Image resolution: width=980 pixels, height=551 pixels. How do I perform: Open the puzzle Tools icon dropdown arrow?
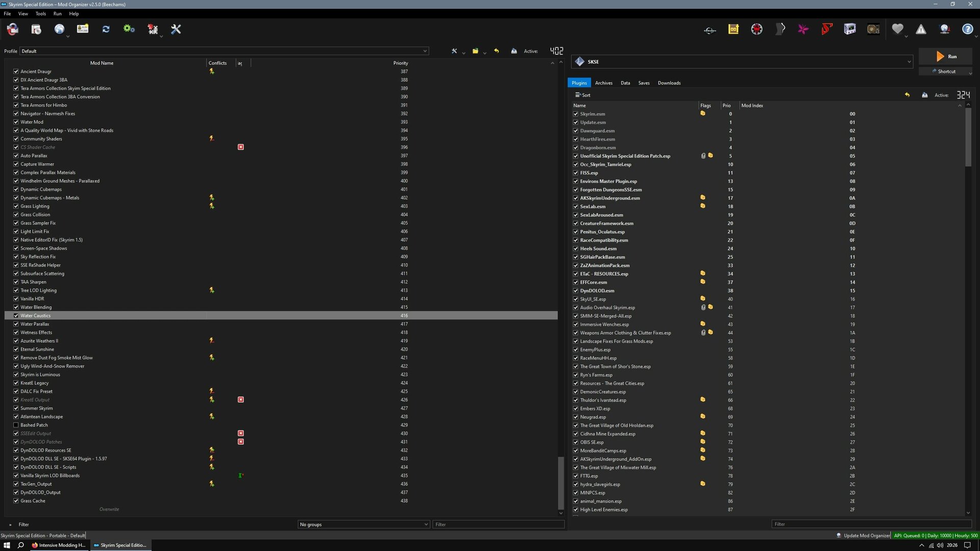coord(161,36)
